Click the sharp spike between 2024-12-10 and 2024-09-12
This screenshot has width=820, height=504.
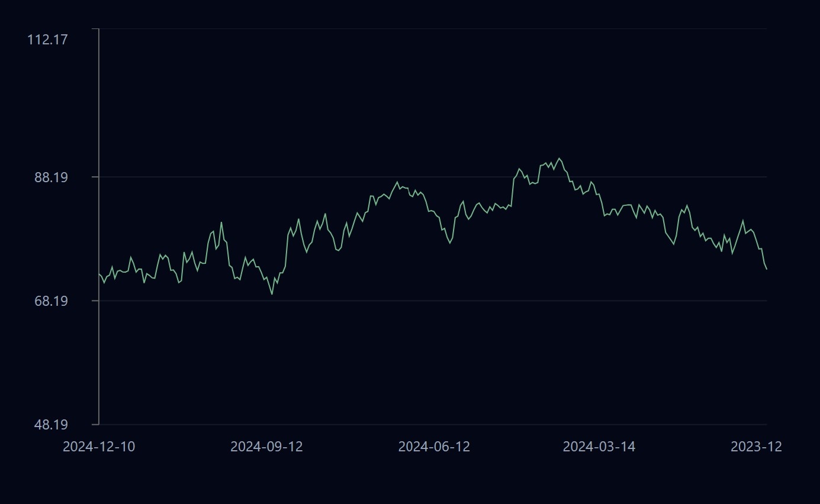[x=221, y=222]
